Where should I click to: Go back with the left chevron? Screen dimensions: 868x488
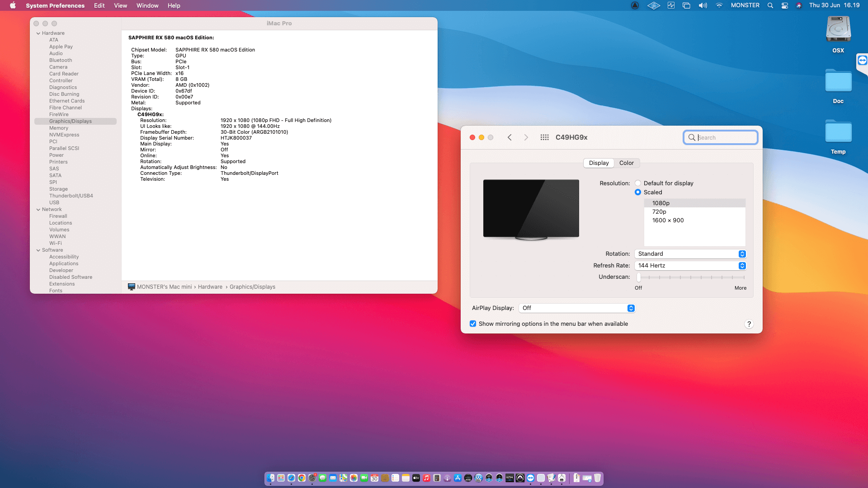(509, 137)
